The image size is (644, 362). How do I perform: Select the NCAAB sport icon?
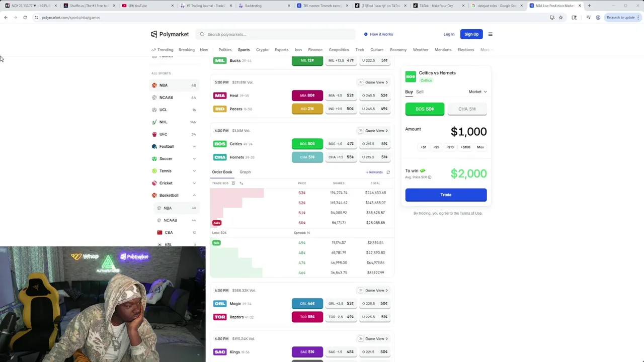154,98
